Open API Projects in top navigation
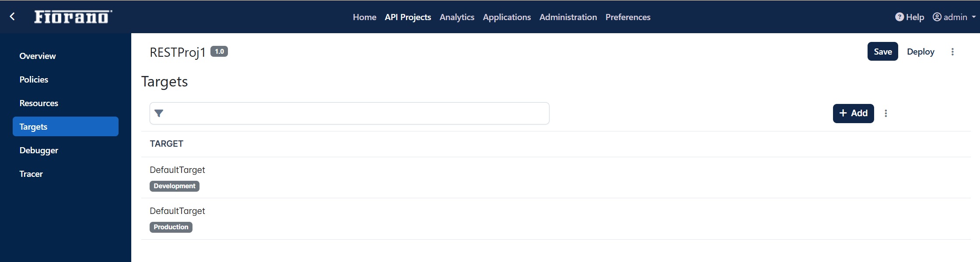This screenshot has width=980, height=262. pyautogui.click(x=408, y=17)
